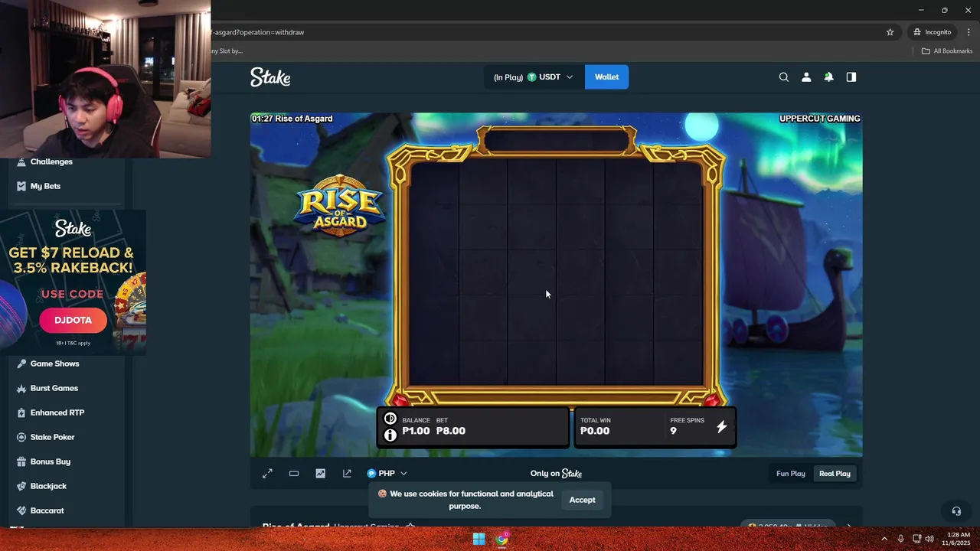Screen dimensions: 980x551
Task: Click the Stake logo in header
Action: click(x=270, y=77)
